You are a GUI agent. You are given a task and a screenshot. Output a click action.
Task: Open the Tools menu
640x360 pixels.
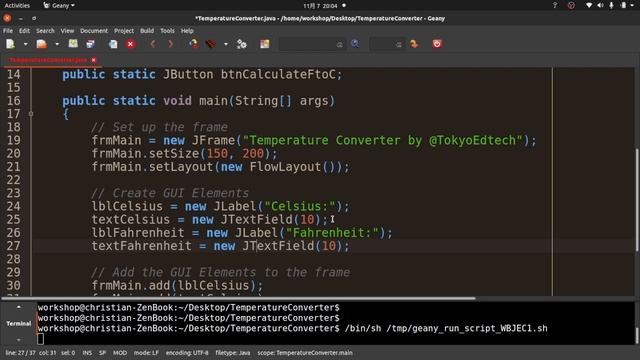(167, 31)
